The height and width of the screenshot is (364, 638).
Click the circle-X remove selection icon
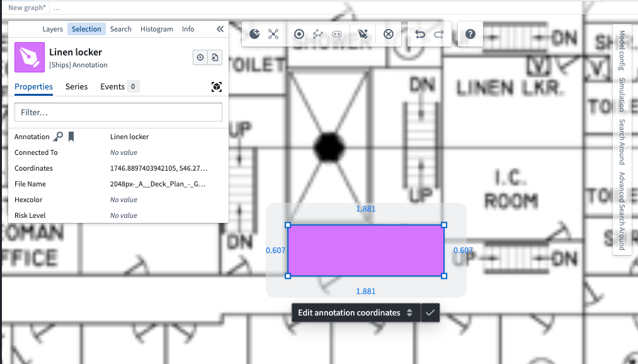coord(389,34)
